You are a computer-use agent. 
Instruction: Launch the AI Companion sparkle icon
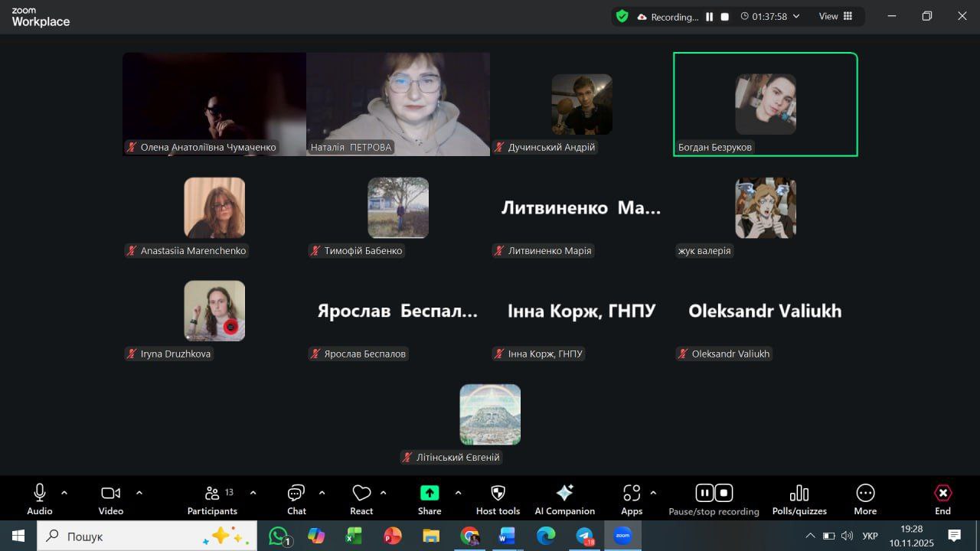(x=564, y=494)
